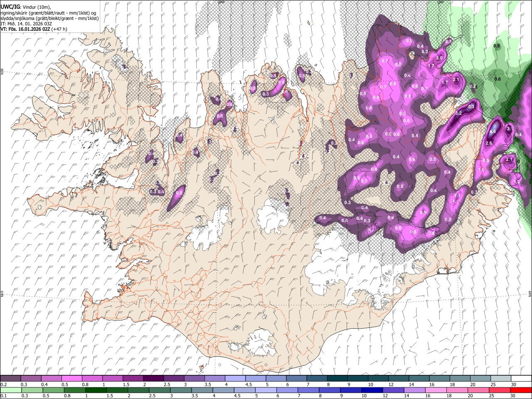Click the pale green rain swatch between 0.1 and 0.3
Screen dimensions: 532x399
click(x=11, y=390)
